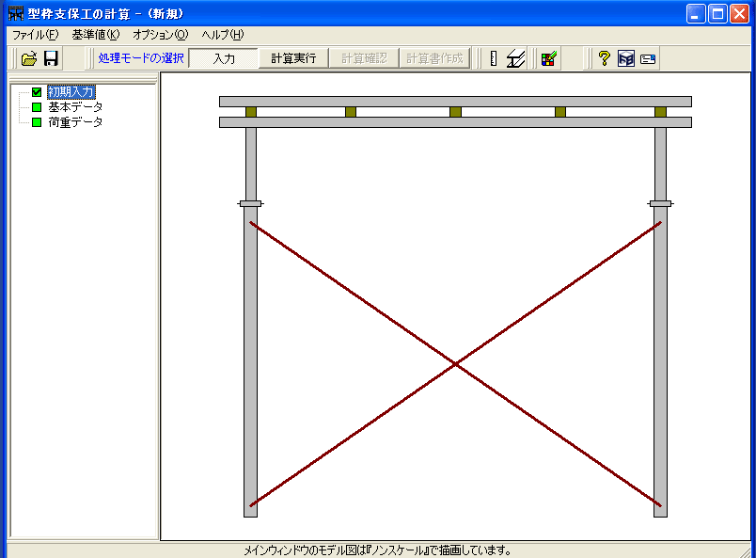756x558 pixels.
Task: Open a file with the folder icon
Action: click(29, 58)
